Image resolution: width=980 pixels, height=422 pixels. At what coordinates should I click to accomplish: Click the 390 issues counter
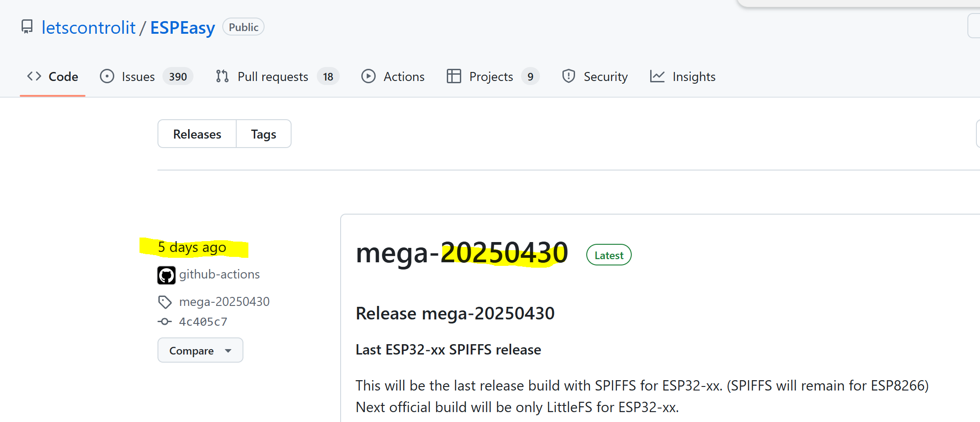tap(178, 76)
